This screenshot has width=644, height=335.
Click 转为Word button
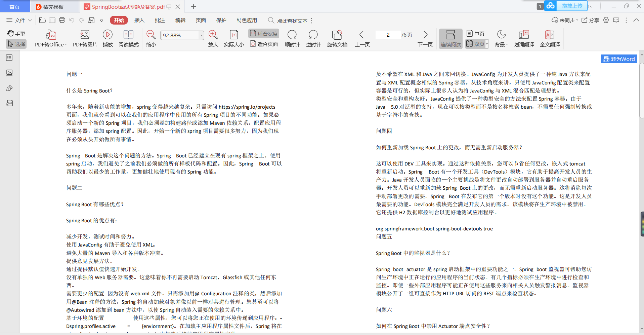[619, 59]
